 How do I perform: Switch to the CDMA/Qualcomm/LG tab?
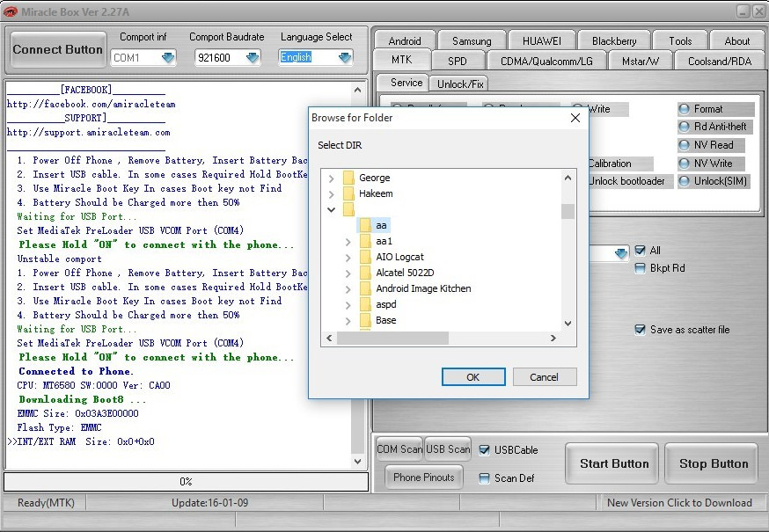tap(546, 61)
